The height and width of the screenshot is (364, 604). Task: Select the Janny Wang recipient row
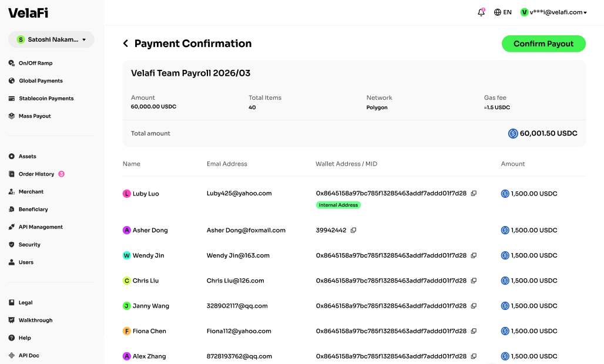[354, 306]
